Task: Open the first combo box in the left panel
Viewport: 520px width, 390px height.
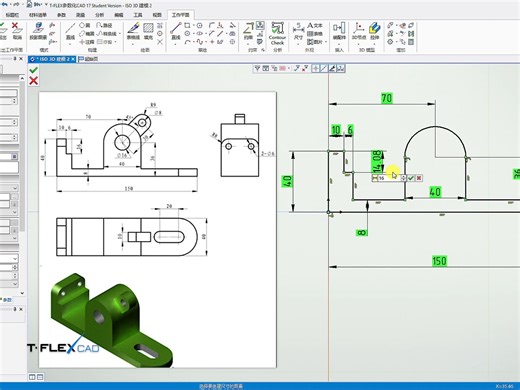Action: coord(9,188)
